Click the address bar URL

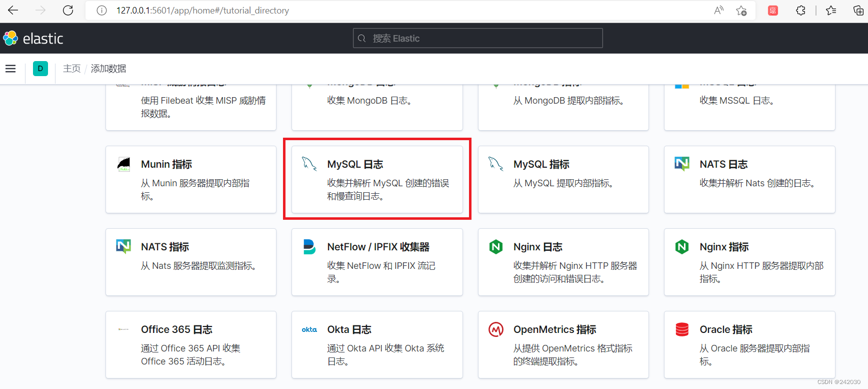point(202,11)
